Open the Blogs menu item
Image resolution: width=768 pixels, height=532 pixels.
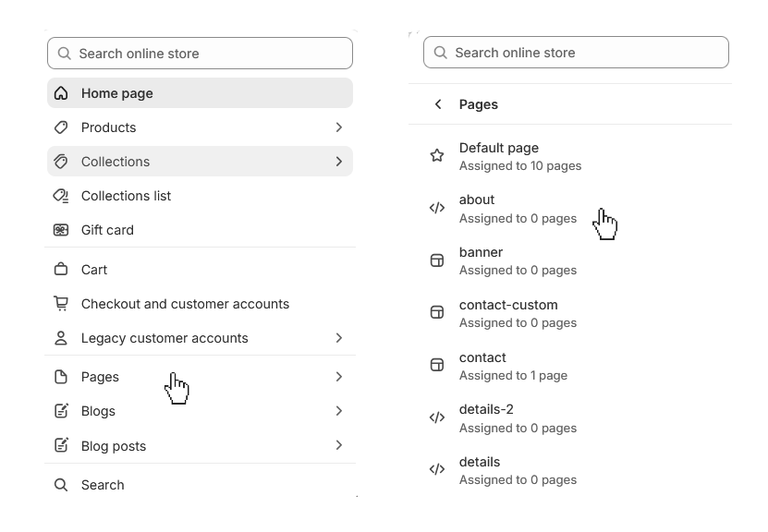tap(200, 411)
